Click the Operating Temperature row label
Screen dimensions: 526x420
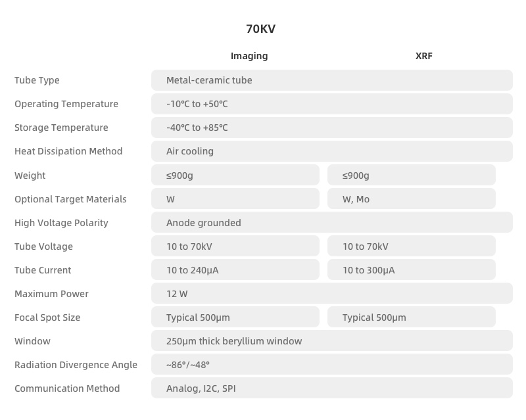66,104
